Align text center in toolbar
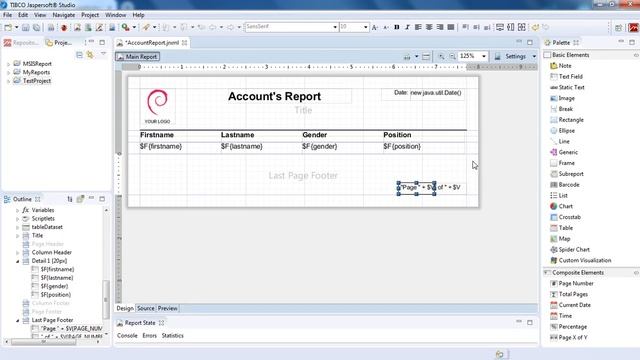The width and height of the screenshot is (640, 360). point(429,27)
